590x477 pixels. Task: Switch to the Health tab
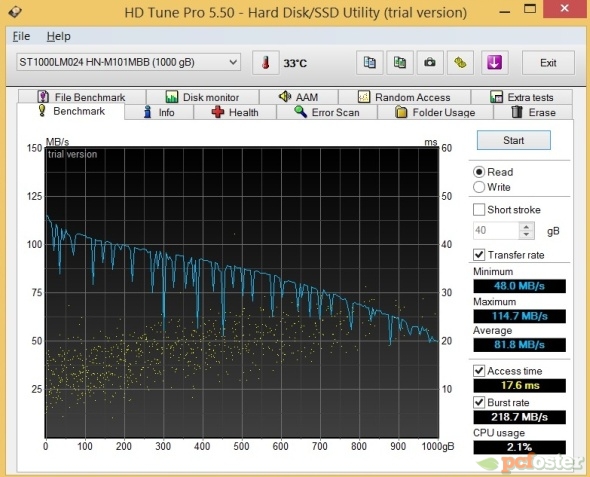point(235,112)
